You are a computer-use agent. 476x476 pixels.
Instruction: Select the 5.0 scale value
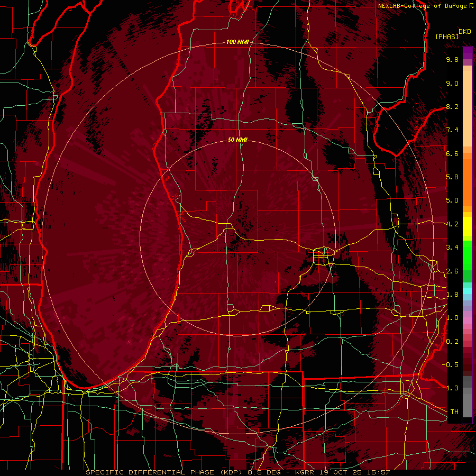coord(452,200)
